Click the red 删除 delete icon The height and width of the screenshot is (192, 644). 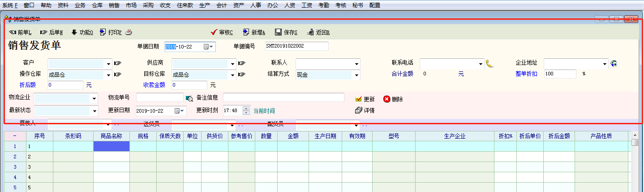[386, 99]
